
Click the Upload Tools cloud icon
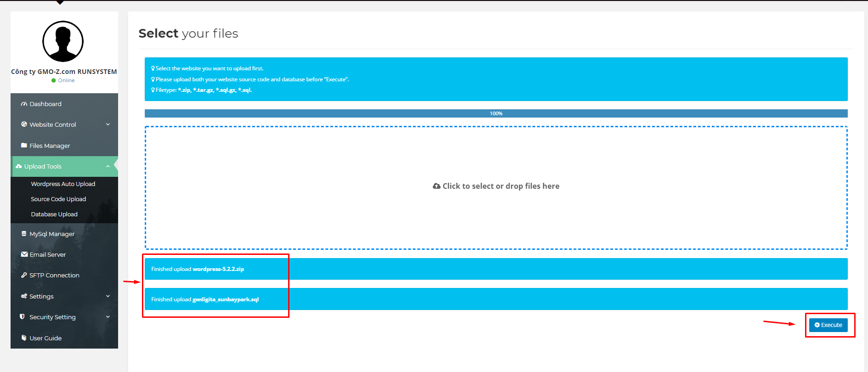19,166
